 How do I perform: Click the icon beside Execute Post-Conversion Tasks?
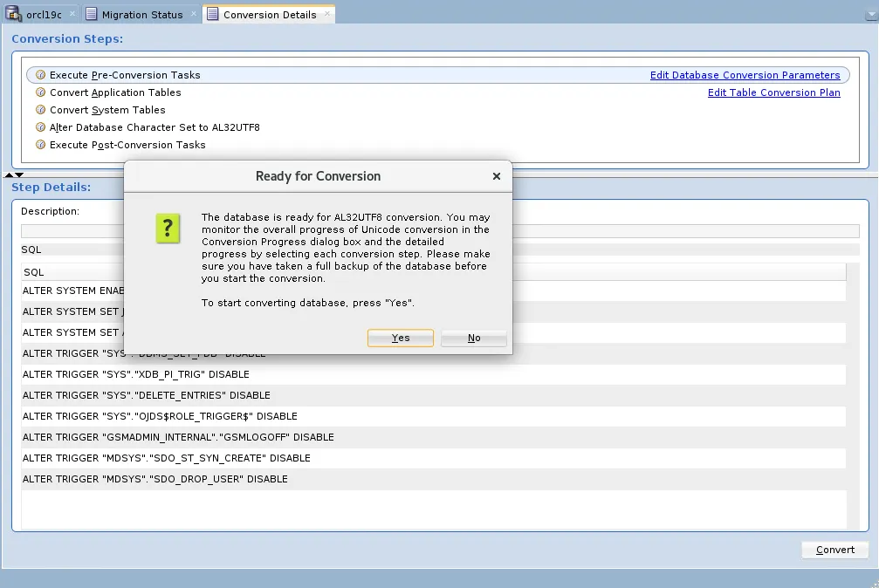(x=40, y=145)
